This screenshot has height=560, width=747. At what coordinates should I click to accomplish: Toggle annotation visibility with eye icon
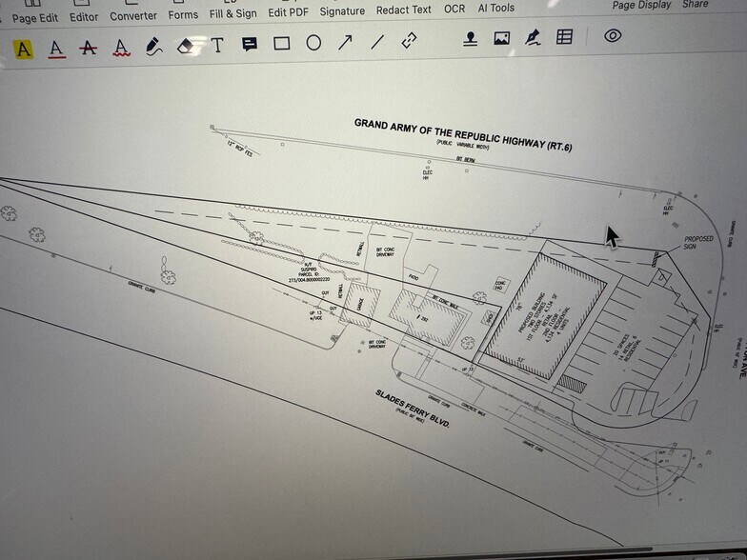613,35
